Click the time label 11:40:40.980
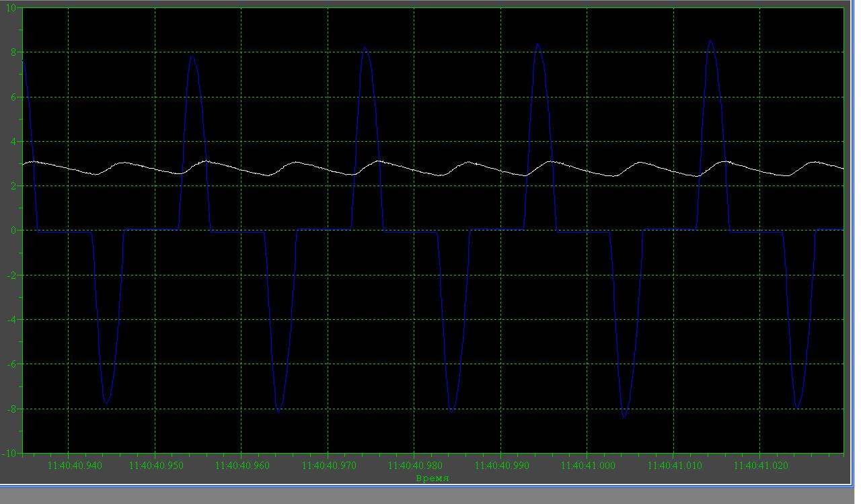The image size is (861, 504). click(x=414, y=465)
